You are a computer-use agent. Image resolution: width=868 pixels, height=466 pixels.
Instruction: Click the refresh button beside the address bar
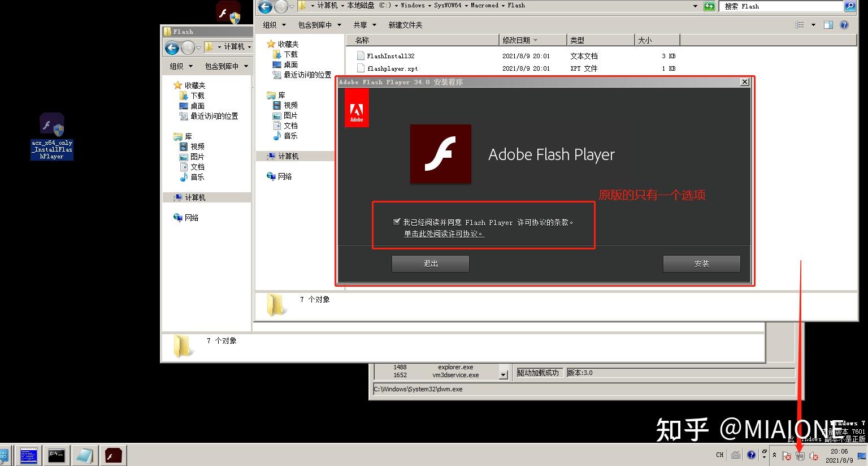pos(709,6)
